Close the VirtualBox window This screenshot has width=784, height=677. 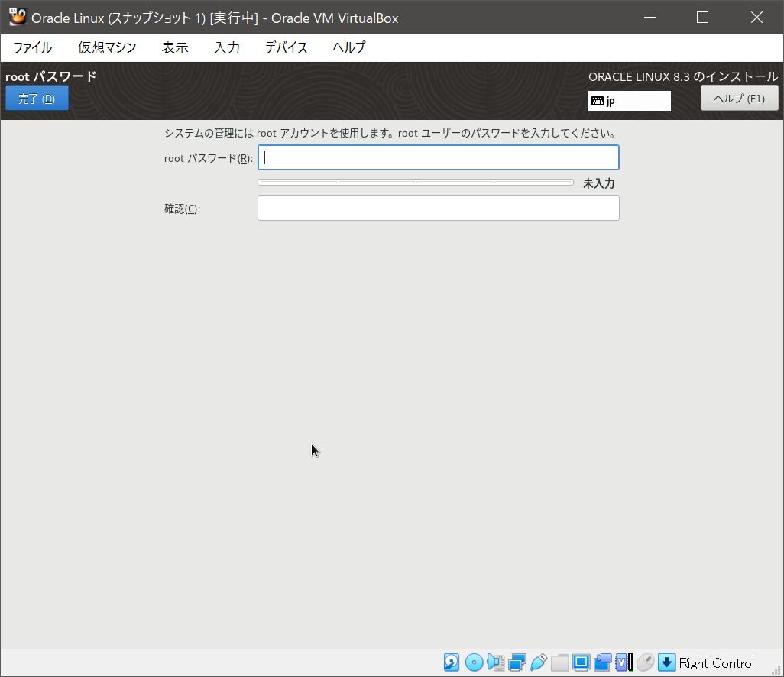tap(756, 18)
